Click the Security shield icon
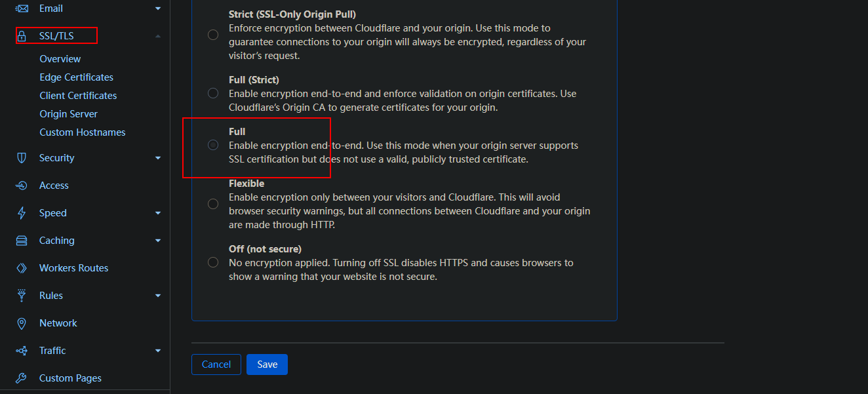This screenshot has width=868, height=394. click(22, 158)
